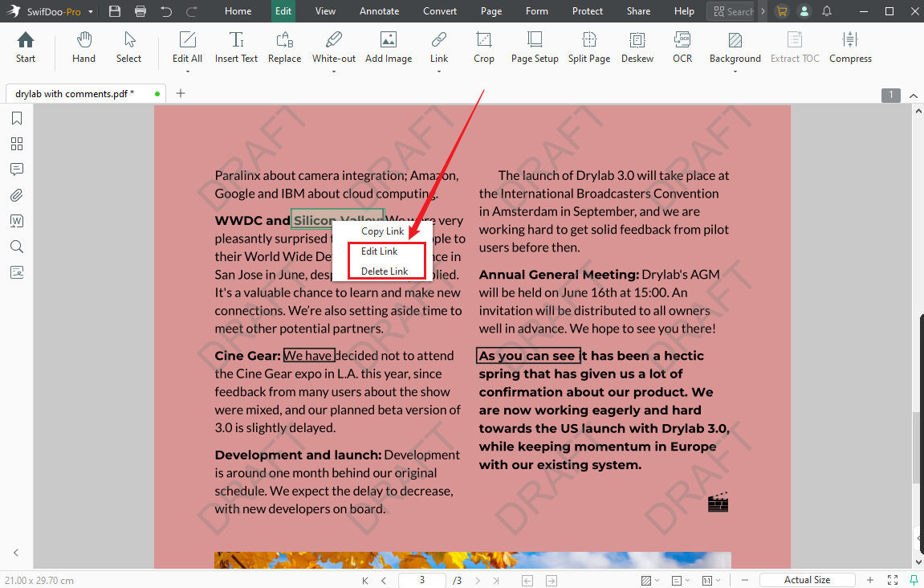Open the signature panel sidebar icon
The height and width of the screenshot is (588, 924).
17,272
